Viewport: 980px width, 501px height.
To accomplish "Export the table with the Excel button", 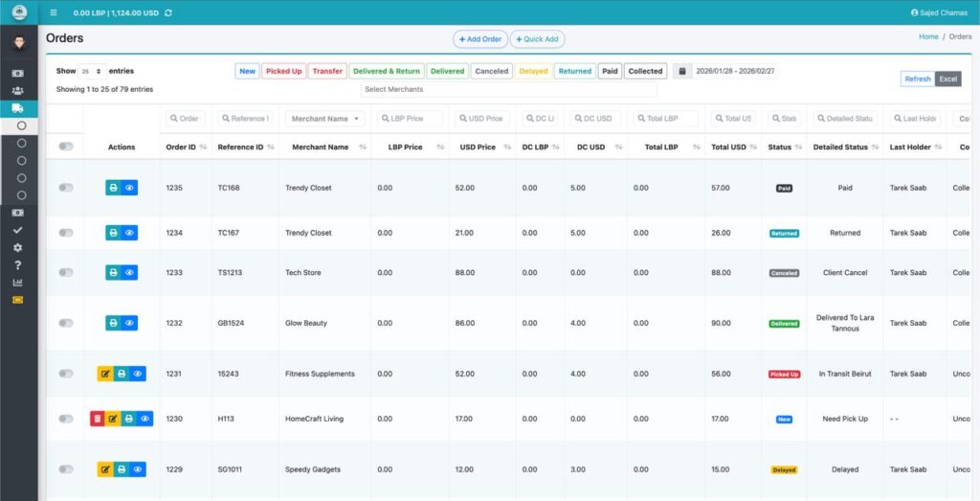I will pos(947,79).
